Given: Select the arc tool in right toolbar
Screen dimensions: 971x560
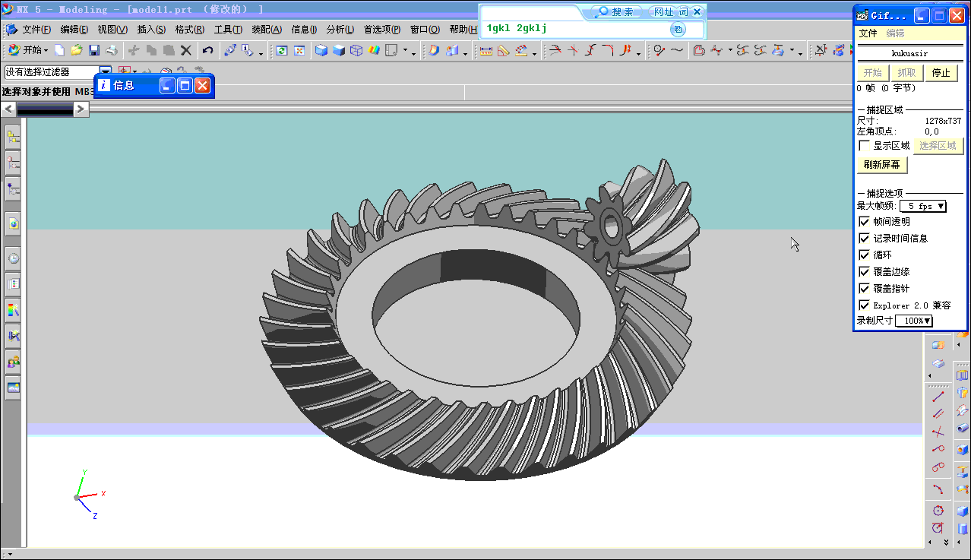Looking at the screenshot, I should click(x=938, y=489).
